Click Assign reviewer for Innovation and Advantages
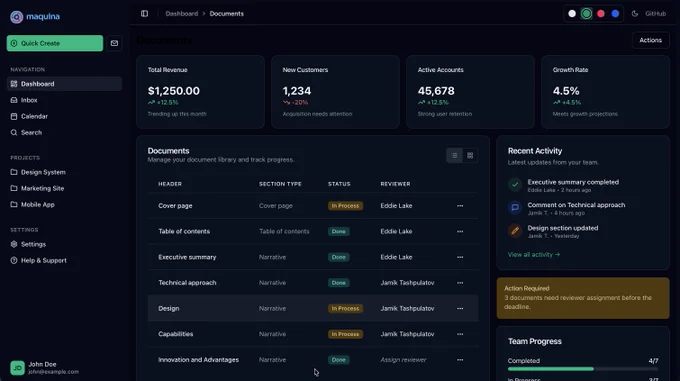 click(403, 360)
